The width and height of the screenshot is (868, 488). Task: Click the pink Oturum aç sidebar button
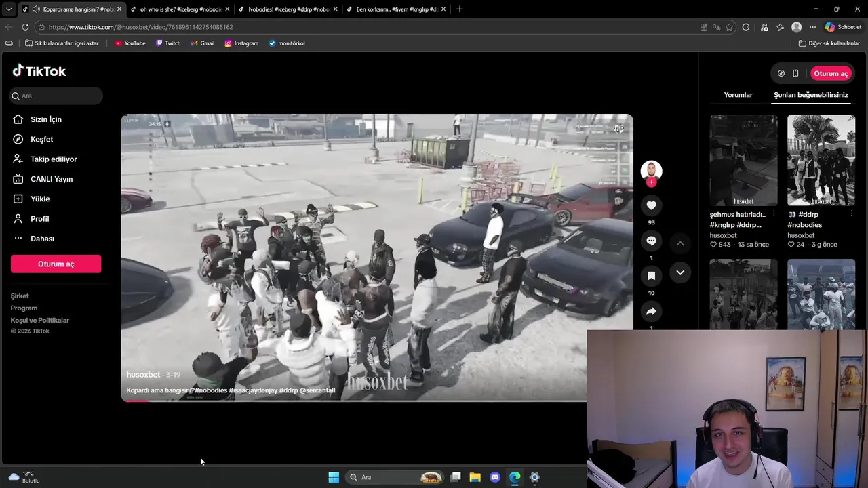point(56,264)
